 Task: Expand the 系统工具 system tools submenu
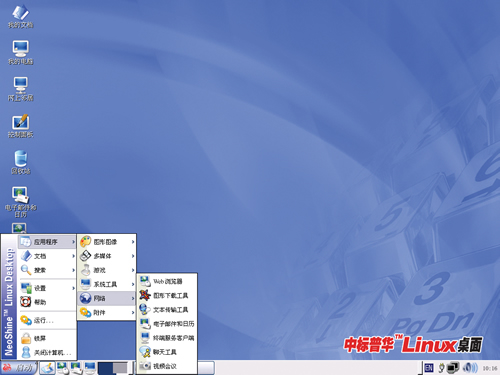[x=107, y=284]
